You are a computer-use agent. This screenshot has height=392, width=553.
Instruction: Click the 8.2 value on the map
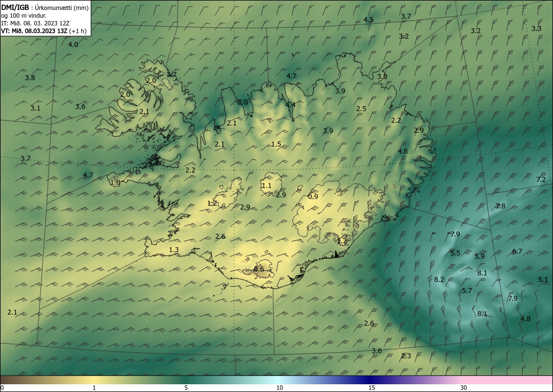click(x=439, y=280)
